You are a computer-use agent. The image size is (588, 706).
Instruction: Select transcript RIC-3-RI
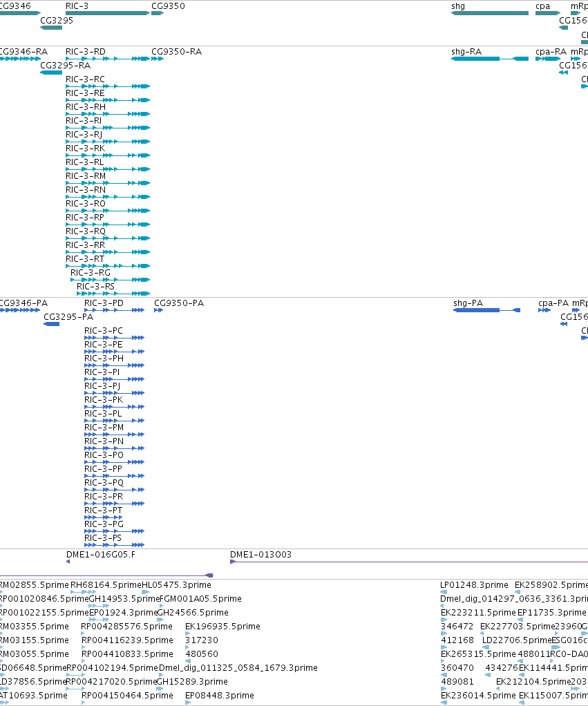[108, 127]
